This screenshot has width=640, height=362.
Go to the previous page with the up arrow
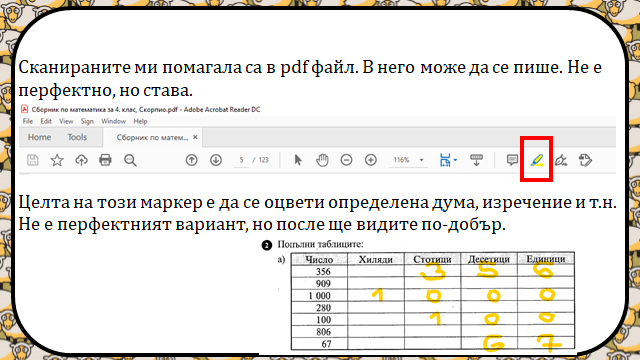click(191, 160)
